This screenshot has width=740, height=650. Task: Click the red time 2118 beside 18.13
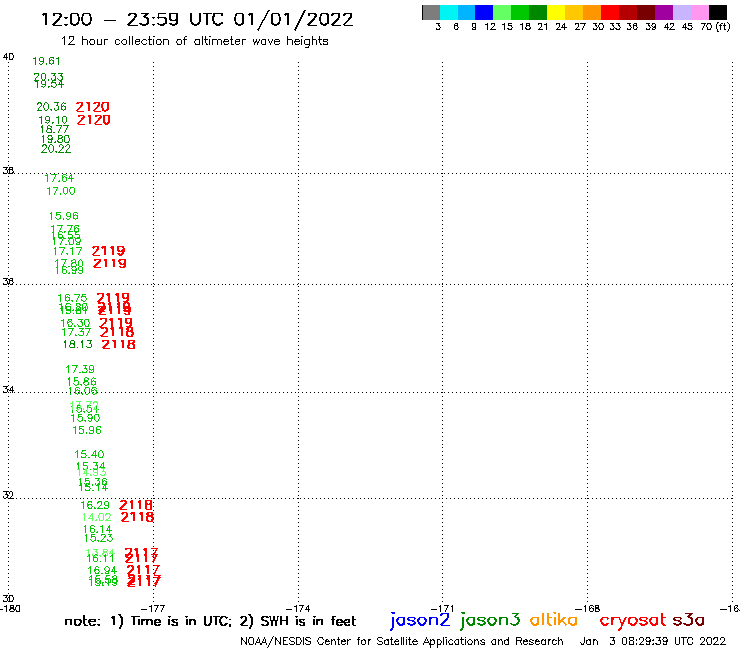point(118,345)
